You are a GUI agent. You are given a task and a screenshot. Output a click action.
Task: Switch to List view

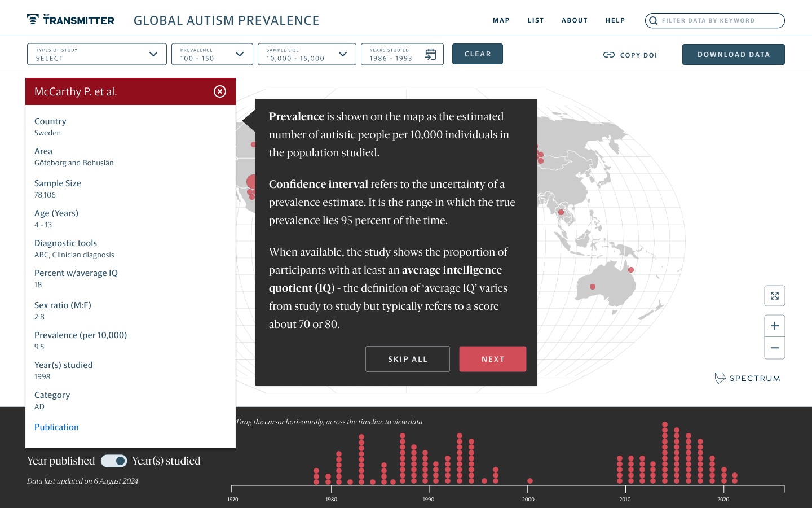[x=536, y=20]
